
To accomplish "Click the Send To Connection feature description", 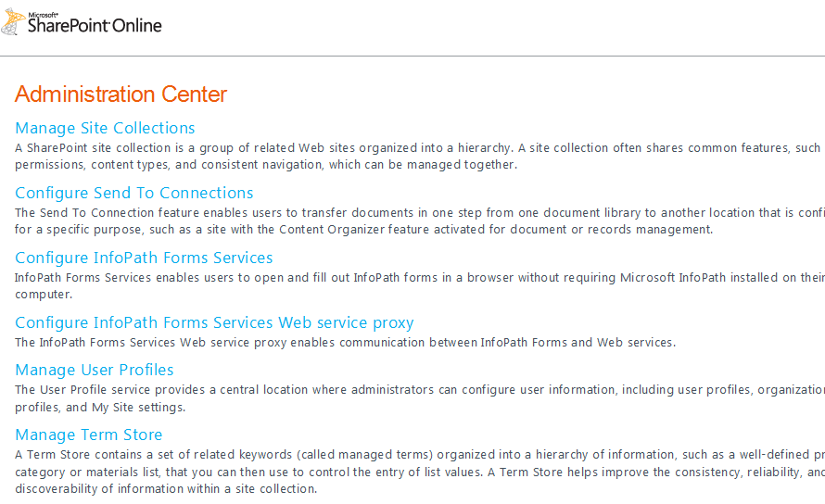I will coord(419,212).
